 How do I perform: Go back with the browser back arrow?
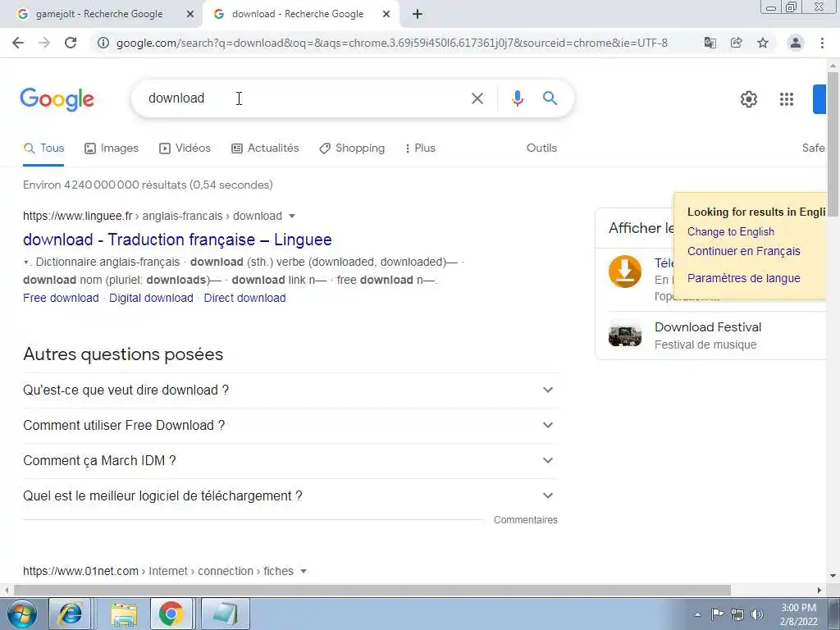click(x=18, y=43)
